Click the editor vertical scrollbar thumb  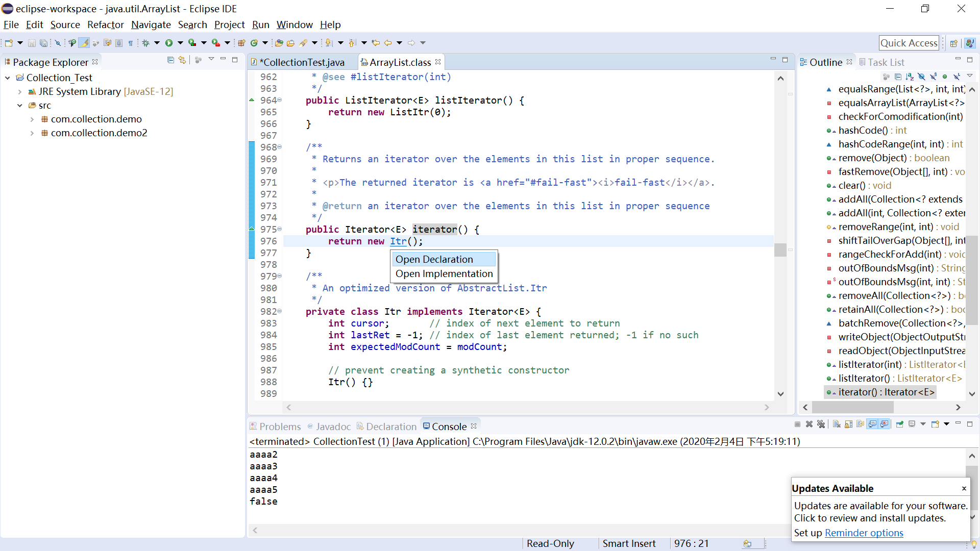pyautogui.click(x=780, y=249)
